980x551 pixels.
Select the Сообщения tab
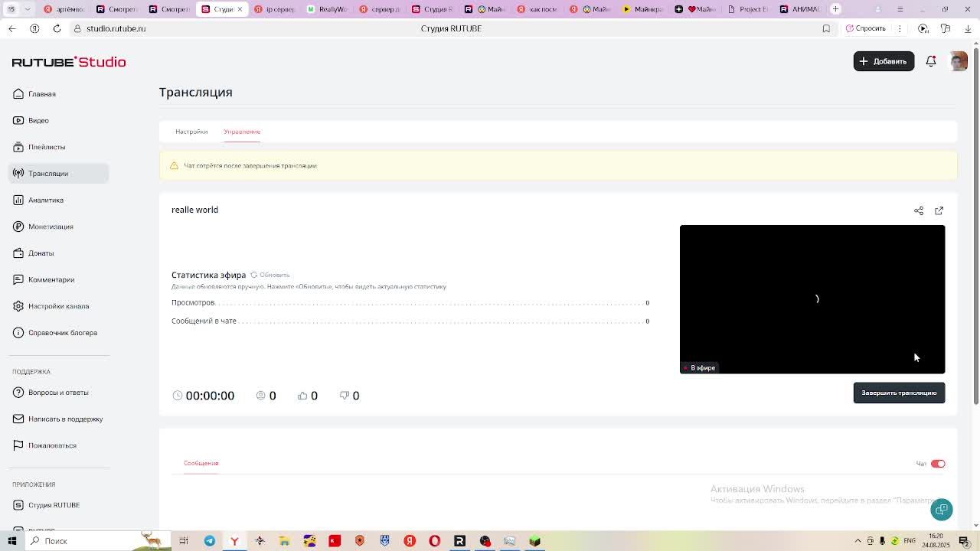click(201, 463)
